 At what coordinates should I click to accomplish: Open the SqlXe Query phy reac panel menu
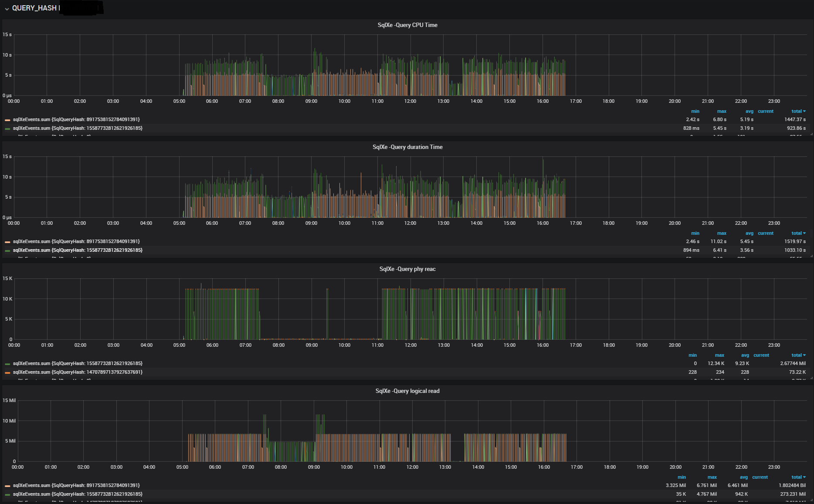click(x=407, y=269)
